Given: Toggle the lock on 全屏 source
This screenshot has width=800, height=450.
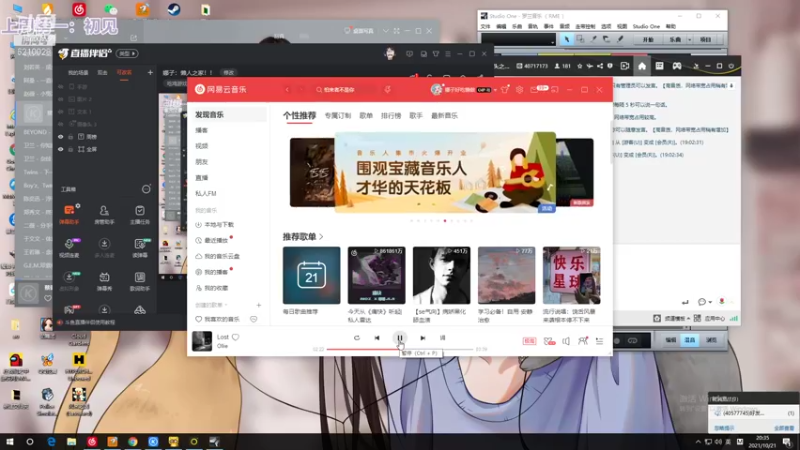Looking at the screenshot, I should tap(71, 149).
